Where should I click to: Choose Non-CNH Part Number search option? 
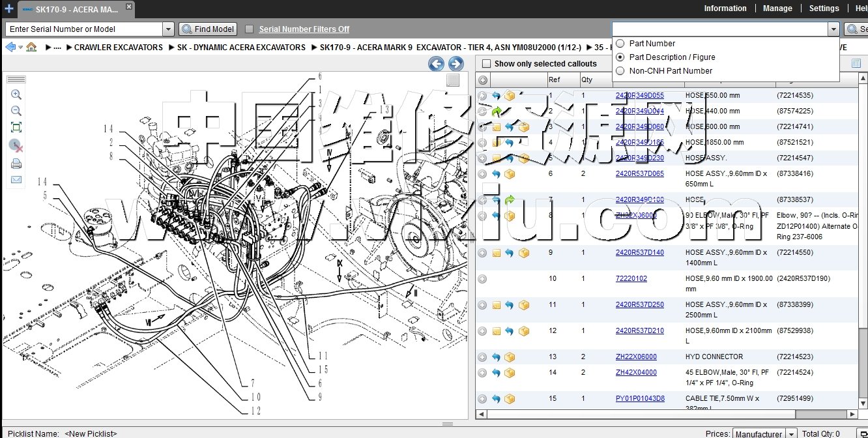point(620,71)
